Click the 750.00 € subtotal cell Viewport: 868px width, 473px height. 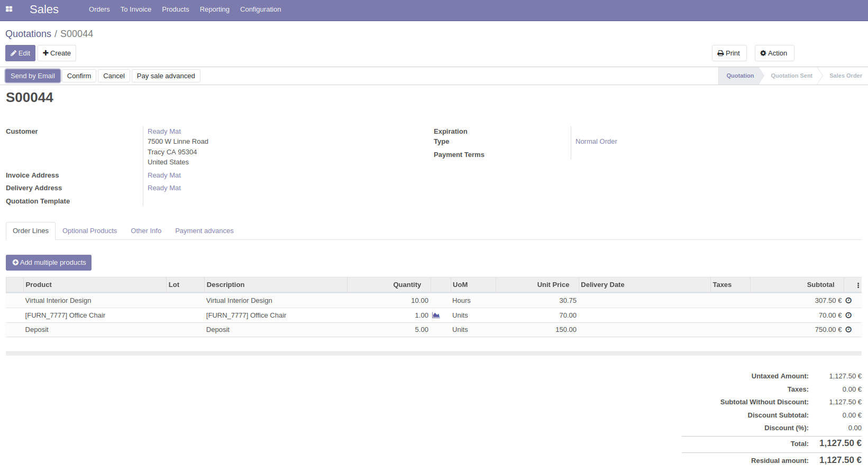tap(797, 330)
